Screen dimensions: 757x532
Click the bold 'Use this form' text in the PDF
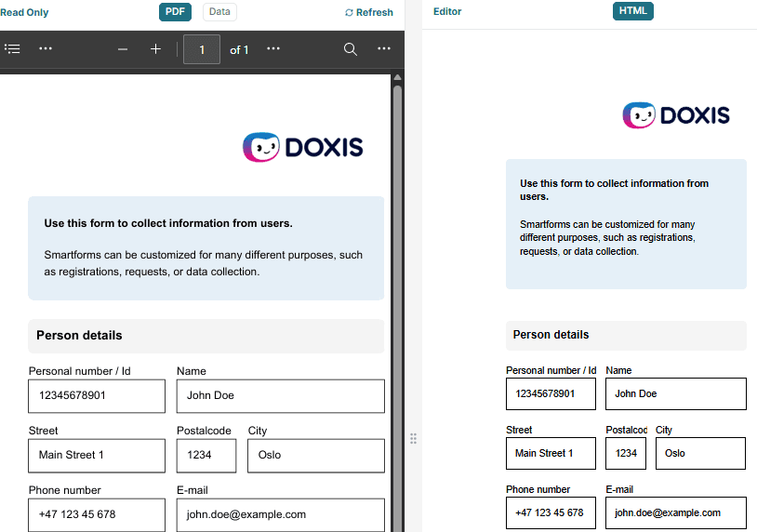[168, 223]
